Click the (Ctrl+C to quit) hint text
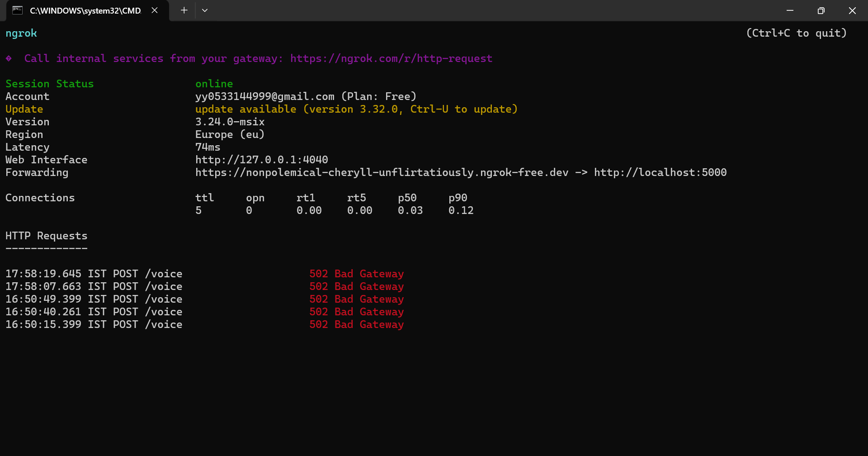 click(796, 33)
